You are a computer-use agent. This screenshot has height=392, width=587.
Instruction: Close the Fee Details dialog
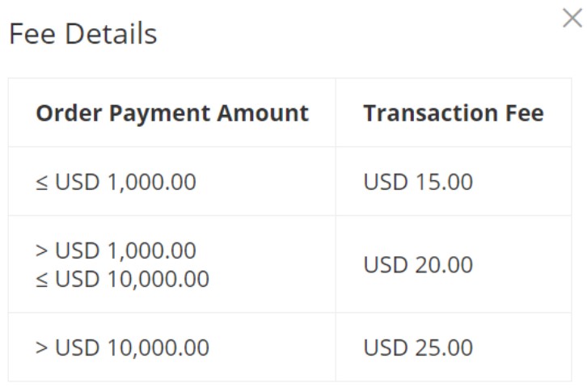tap(572, 18)
